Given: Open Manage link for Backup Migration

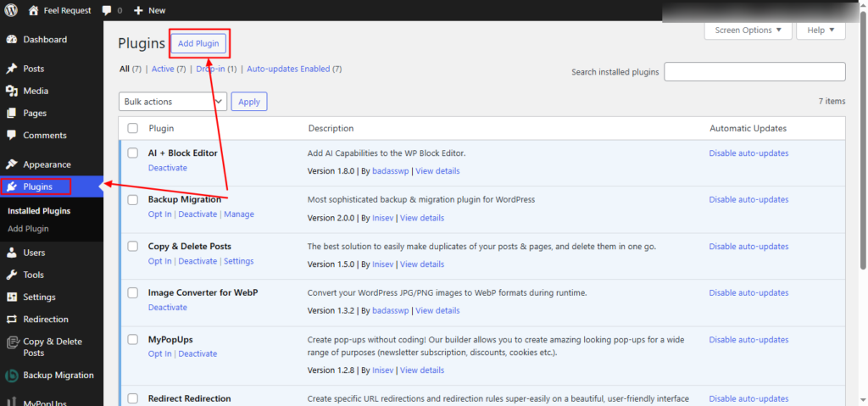Looking at the screenshot, I should point(239,214).
